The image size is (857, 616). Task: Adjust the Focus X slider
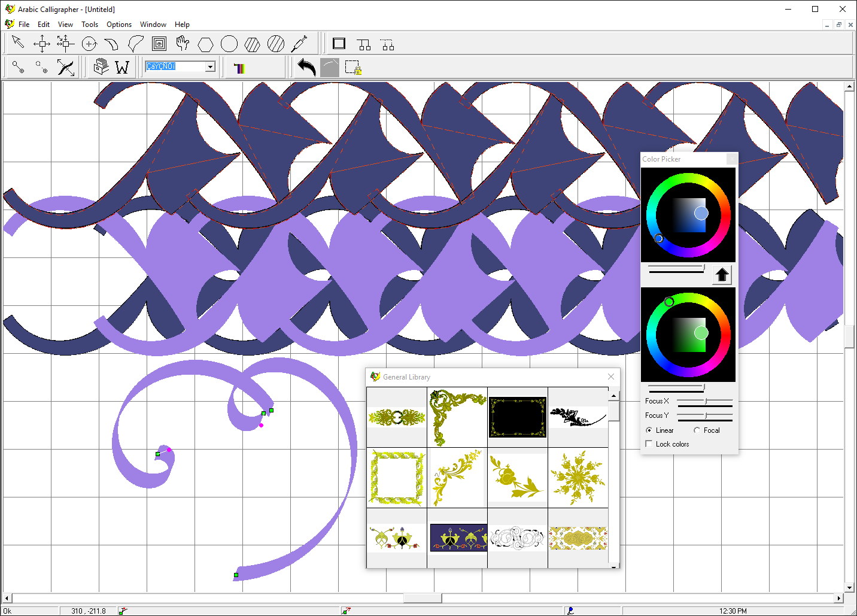(x=705, y=401)
